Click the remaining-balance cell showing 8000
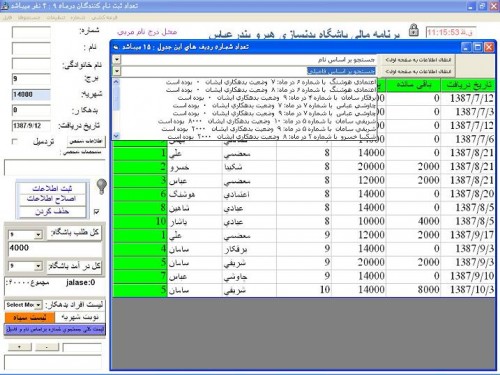500x375 pixels. tap(413, 290)
